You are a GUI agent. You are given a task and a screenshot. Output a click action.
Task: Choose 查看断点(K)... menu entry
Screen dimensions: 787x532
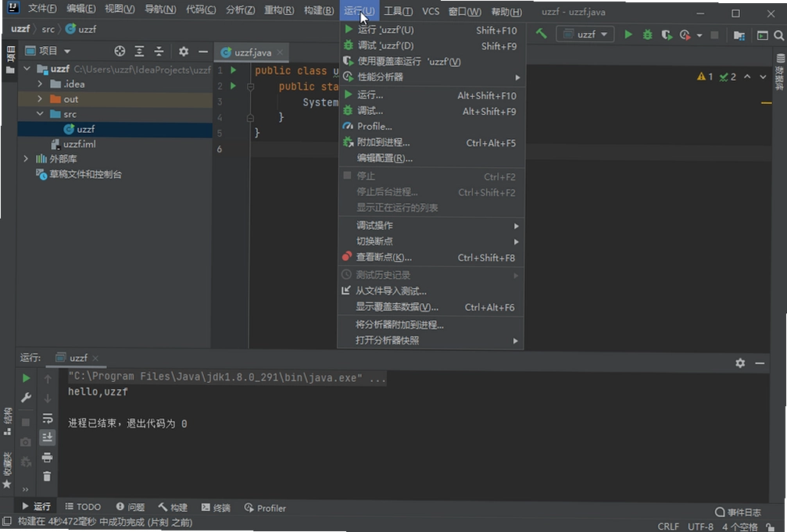click(431, 258)
